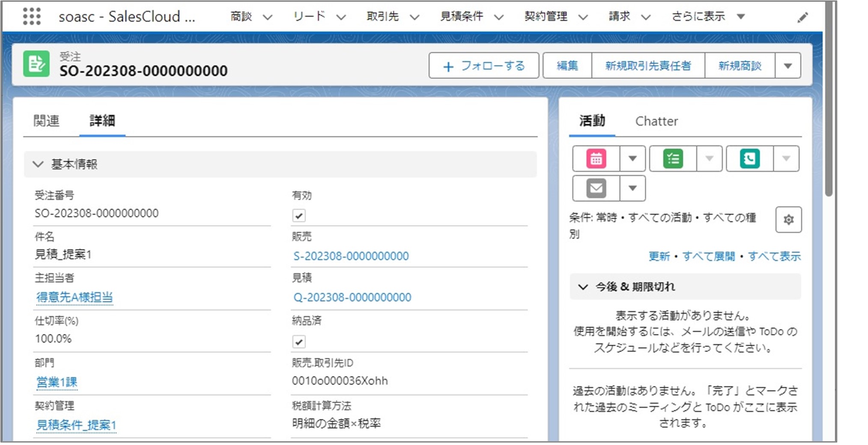
Task: Select the 活動 tab
Action: [592, 121]
